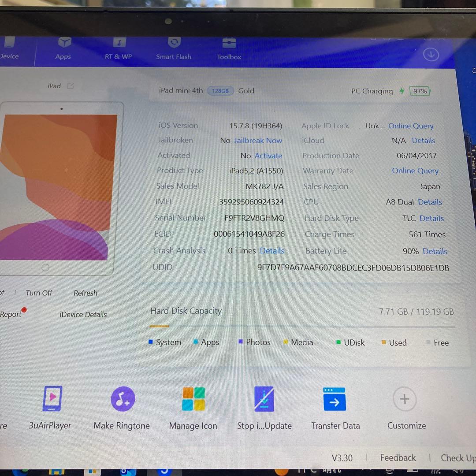The width and height of the screenshot is (476, 476).
Task: Start Transfer Data
Action: pos(335,399)
